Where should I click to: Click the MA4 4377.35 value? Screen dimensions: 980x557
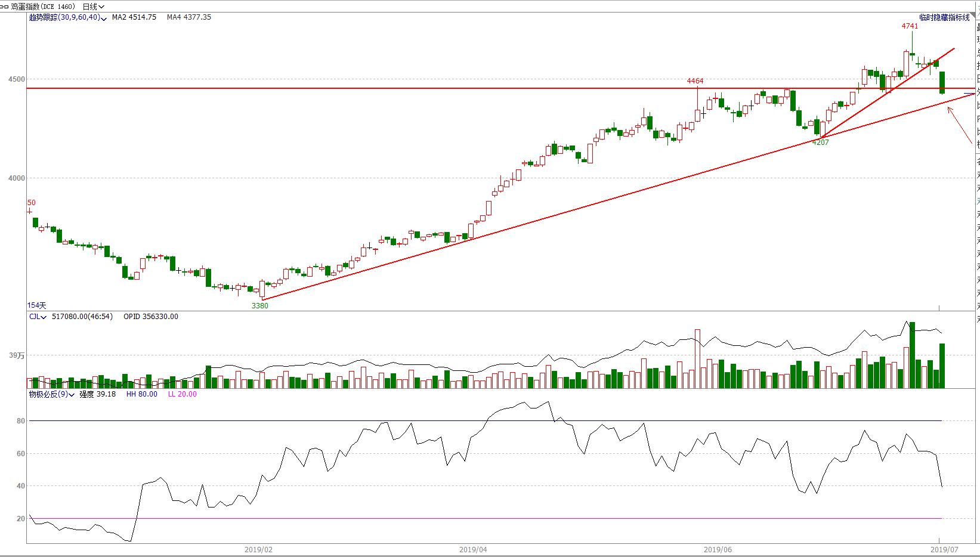tap(189, 17)
